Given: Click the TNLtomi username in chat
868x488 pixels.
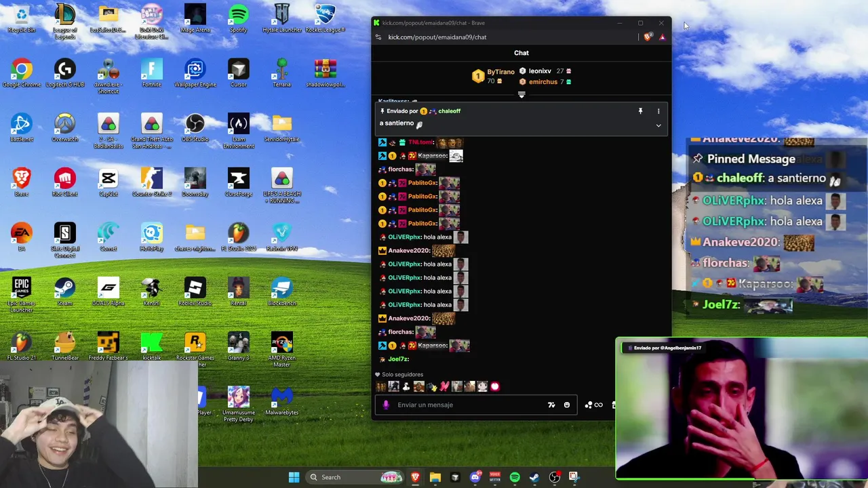Looking at the screenshot, I should (420, 142).
